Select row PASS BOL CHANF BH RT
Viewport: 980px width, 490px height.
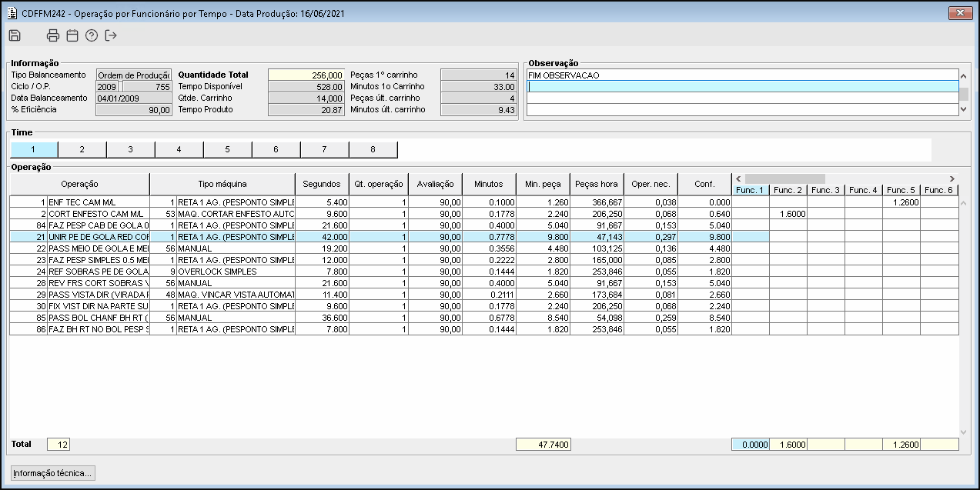[484, 318]
